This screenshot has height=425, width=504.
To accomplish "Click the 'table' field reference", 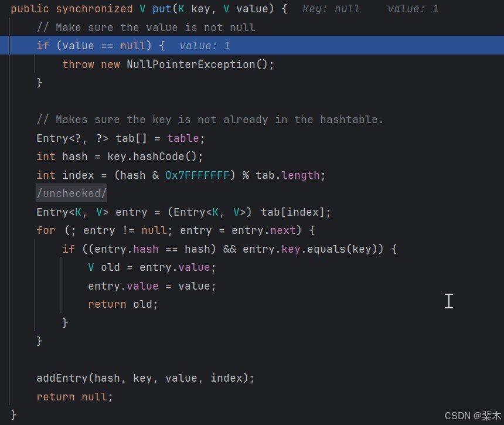I will click(183, 138).
